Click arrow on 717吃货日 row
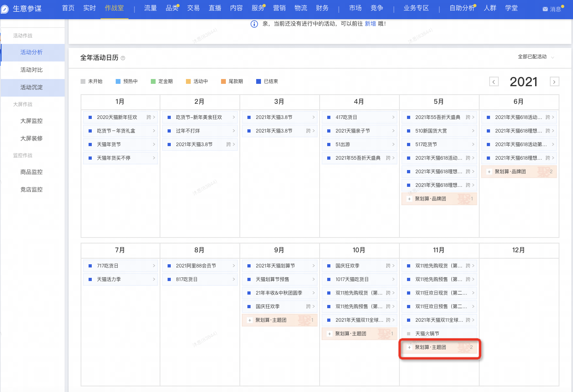This screenshot has width=573, height=392. point(154,266)
